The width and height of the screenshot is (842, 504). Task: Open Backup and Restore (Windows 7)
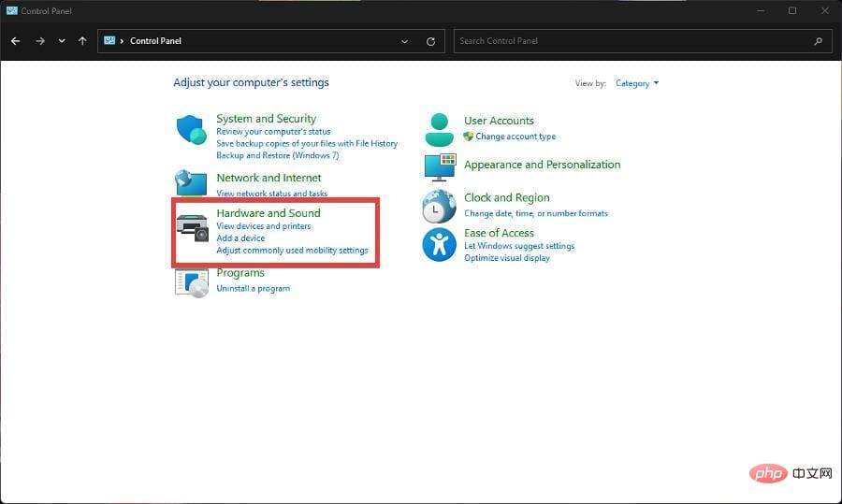pos(278,155)
